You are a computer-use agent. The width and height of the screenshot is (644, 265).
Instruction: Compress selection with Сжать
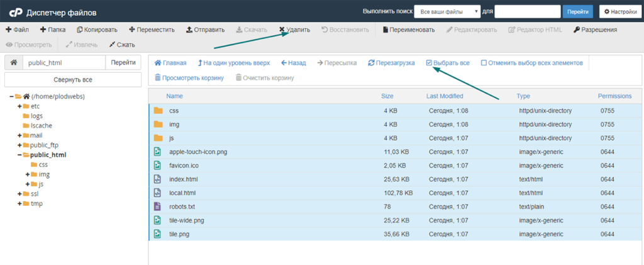122,45
